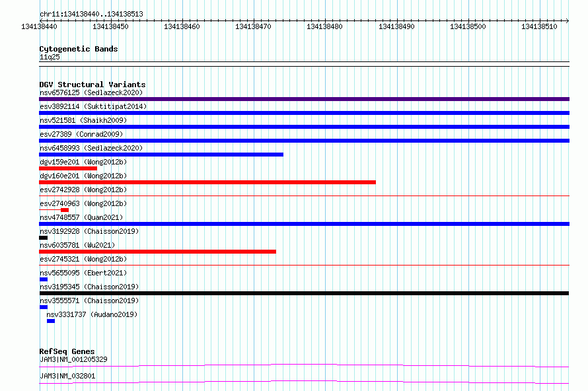The height and width of the screenshot is (391, 588).
Task: Click ruler tick label 134138500
Action: (468, 26)
